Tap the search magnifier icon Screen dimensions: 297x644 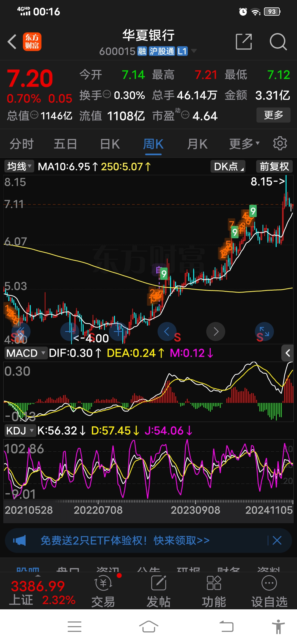tap(278, 42)
